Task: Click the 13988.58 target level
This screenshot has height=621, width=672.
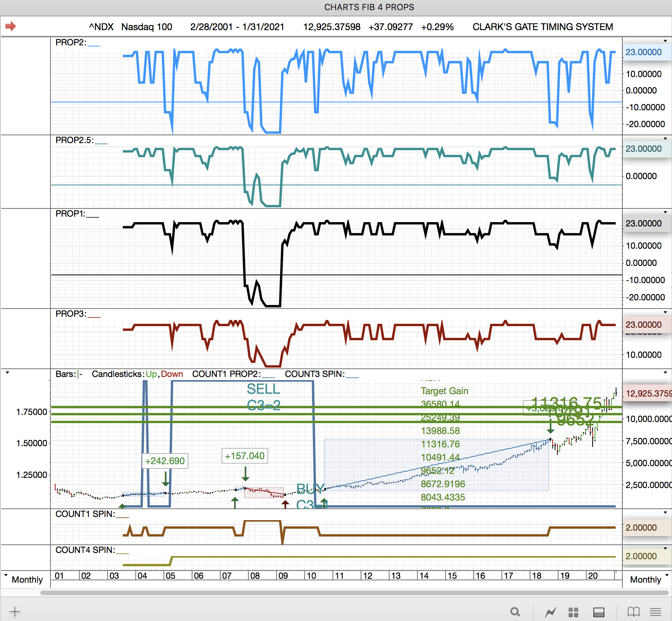Action: [440, 431]
